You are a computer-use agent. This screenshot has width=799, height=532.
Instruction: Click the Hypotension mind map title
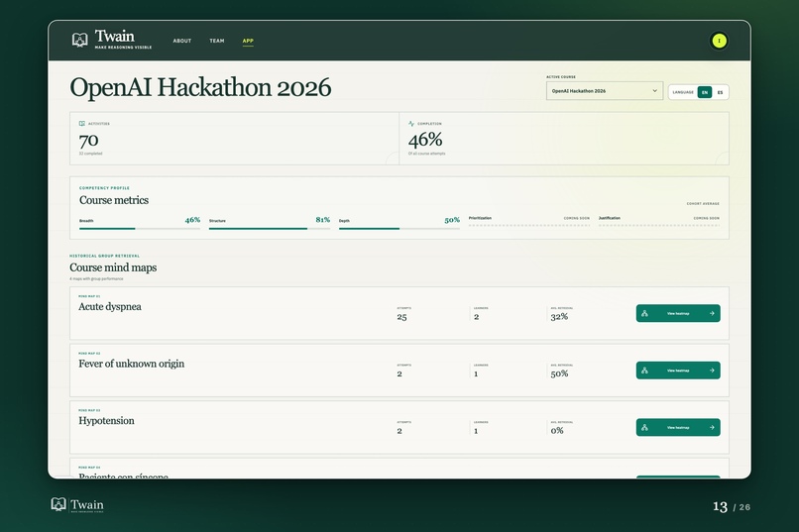pyautogui.click(x=106, y=421)
